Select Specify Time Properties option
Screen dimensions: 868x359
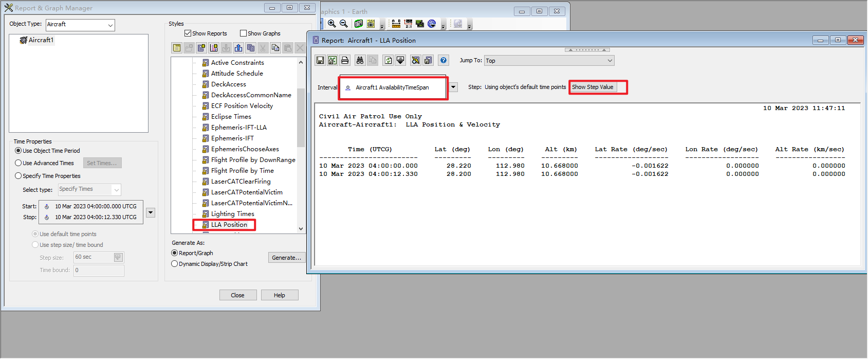click(19, 176)
